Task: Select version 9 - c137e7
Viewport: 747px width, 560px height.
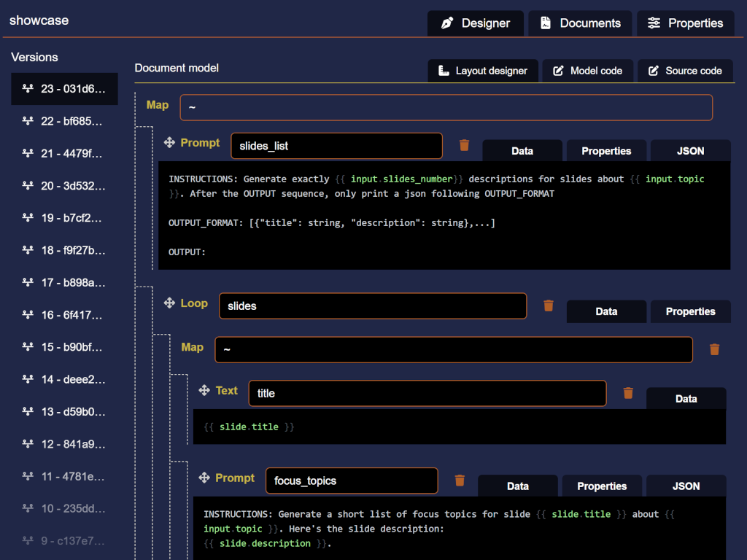Action: tap(64, 540)
